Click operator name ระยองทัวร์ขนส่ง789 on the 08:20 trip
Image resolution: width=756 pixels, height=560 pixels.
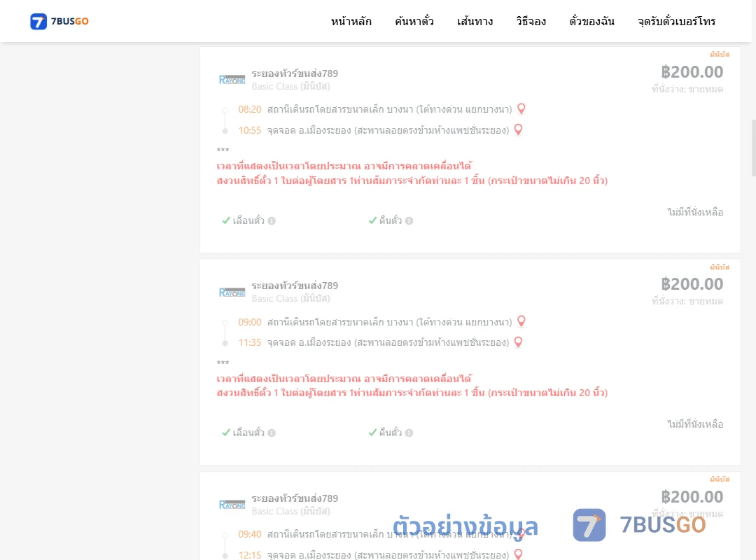(x=295, y=73)
